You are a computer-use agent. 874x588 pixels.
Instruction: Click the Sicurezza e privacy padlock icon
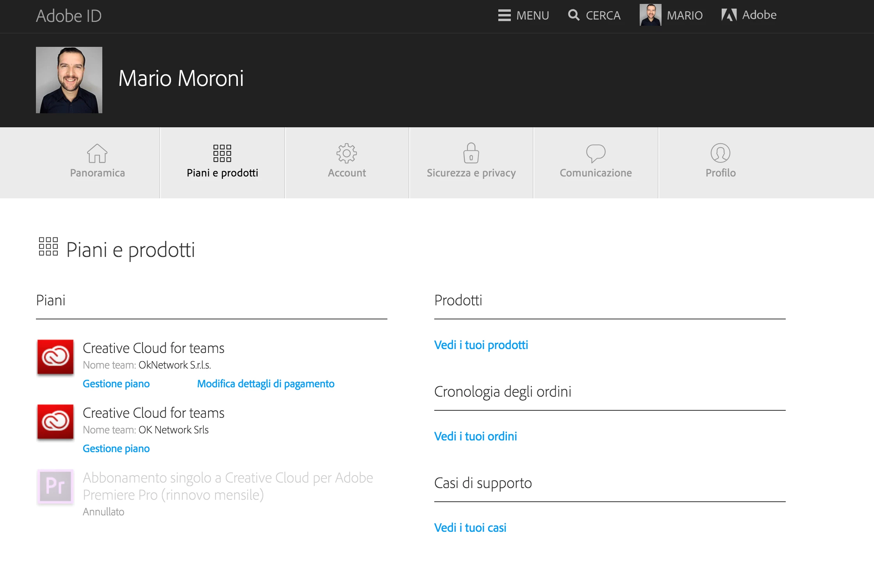[x=471, y=153]
